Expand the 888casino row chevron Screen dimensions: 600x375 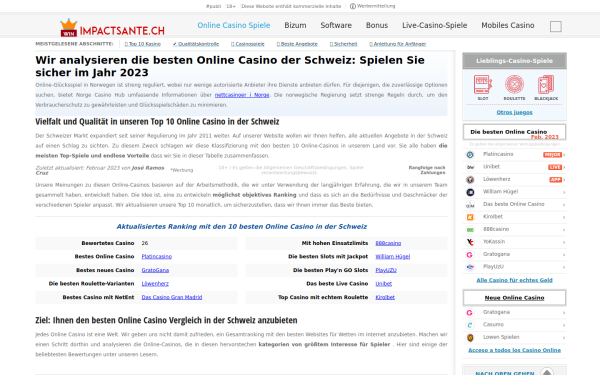click(564, 230)
